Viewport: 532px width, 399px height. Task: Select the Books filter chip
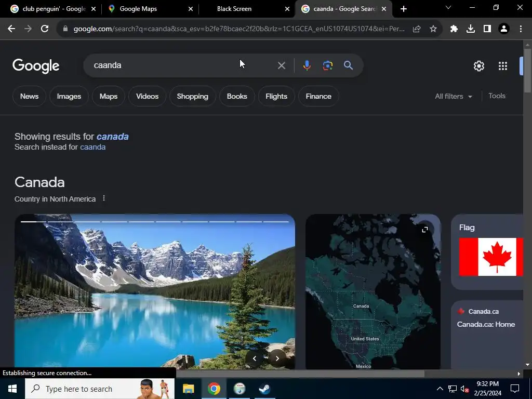(237, 96)
